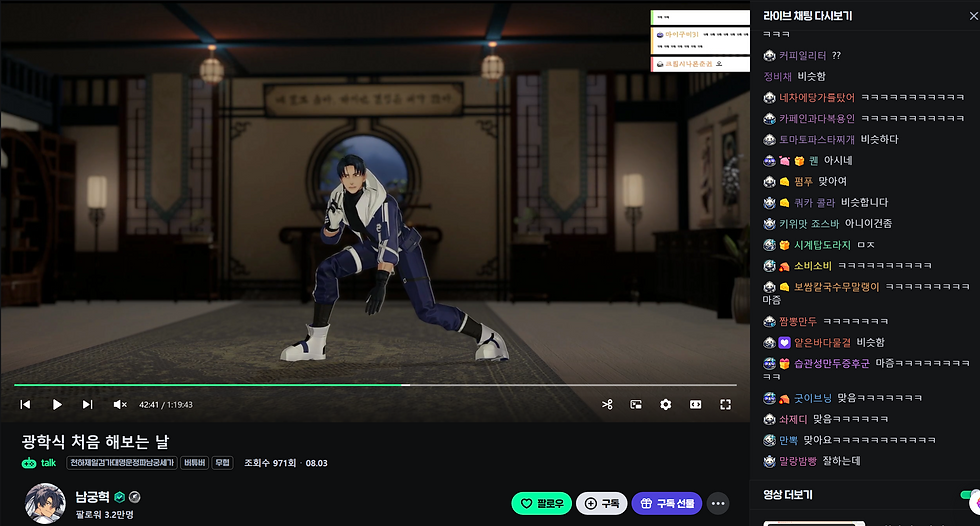Click the avatar badge before 커피일리터
Viewport: 980px width, 526px height.
769,56
